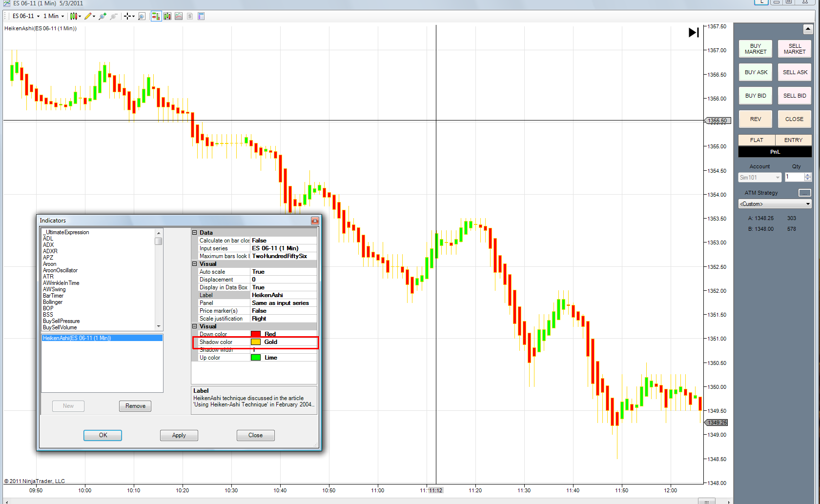Open the Data Box toolbar icon
The height and width of the screenshot is (504, 820).
coord(201,16)
